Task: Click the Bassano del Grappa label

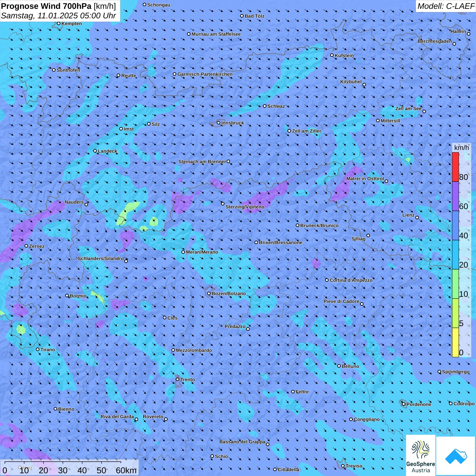Action: tap(242, 442)
